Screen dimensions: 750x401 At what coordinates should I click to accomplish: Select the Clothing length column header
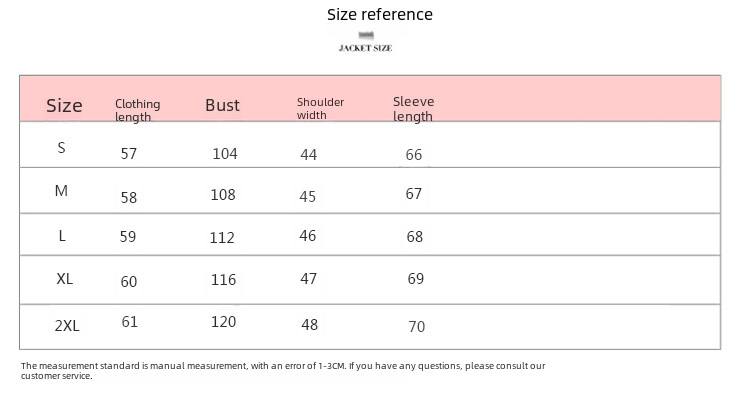coord(137,110)
